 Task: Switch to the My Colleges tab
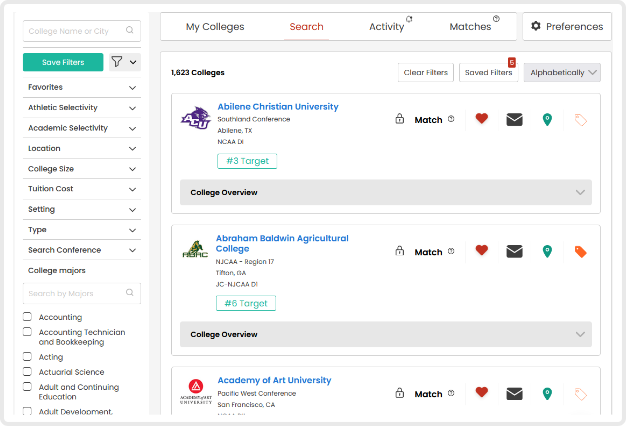click(x=215, y=27)
